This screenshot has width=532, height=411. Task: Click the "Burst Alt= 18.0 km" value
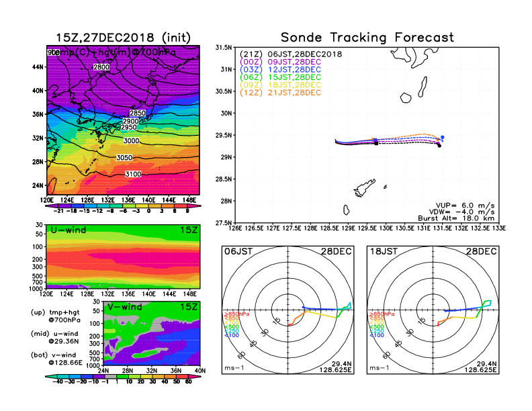(456, 218)
